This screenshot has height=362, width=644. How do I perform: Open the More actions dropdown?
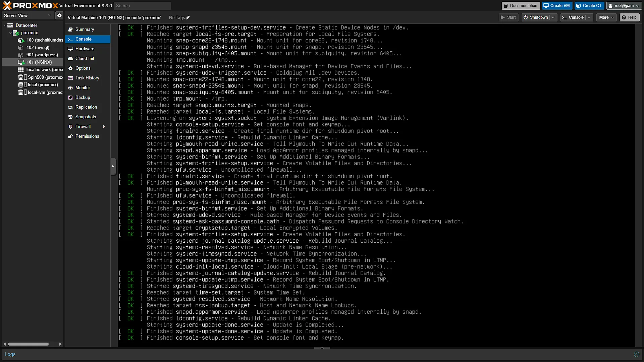coord(606,17)
